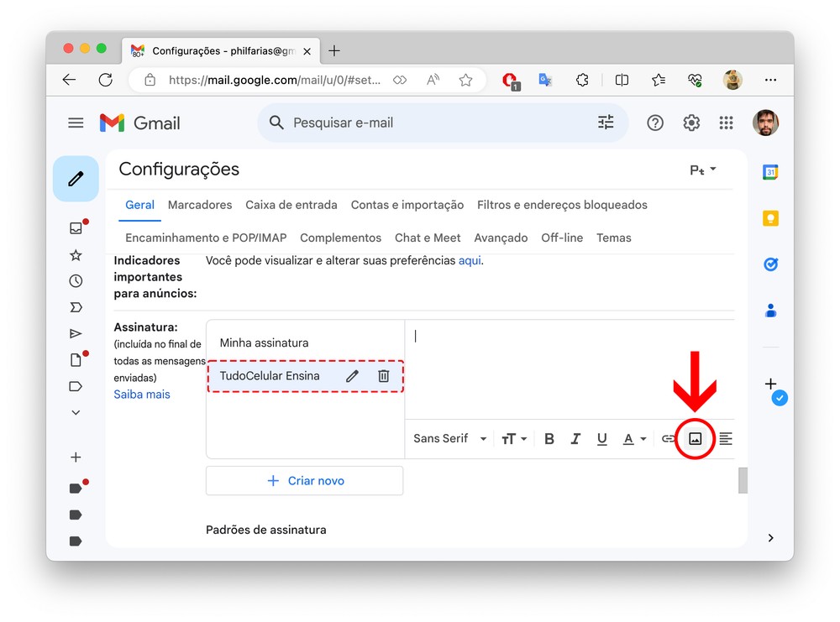Toggle bold formatting in signature editor
840x622 pixels.
pyautogui.click(x=549, y=439)
